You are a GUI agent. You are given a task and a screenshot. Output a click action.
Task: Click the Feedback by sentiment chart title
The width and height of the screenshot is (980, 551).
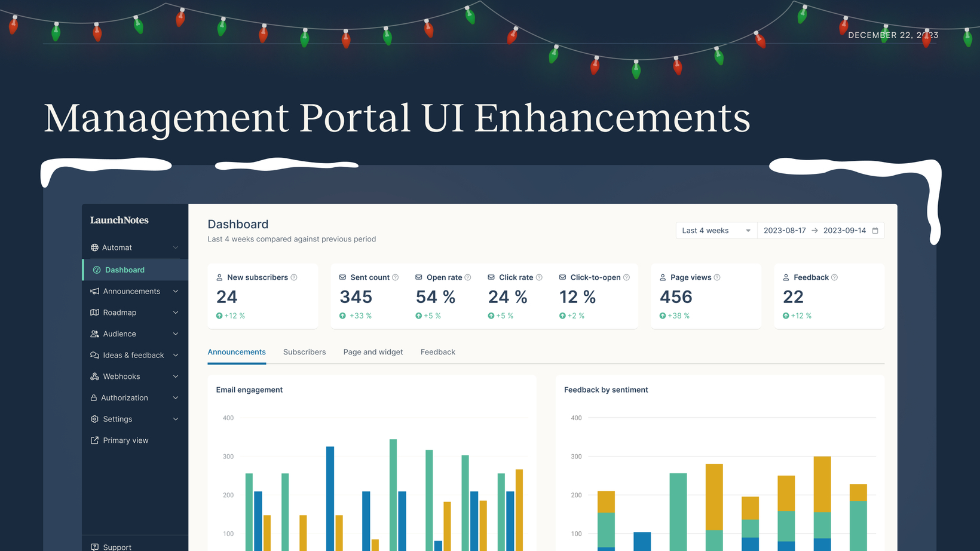click(x=606, y=390)
